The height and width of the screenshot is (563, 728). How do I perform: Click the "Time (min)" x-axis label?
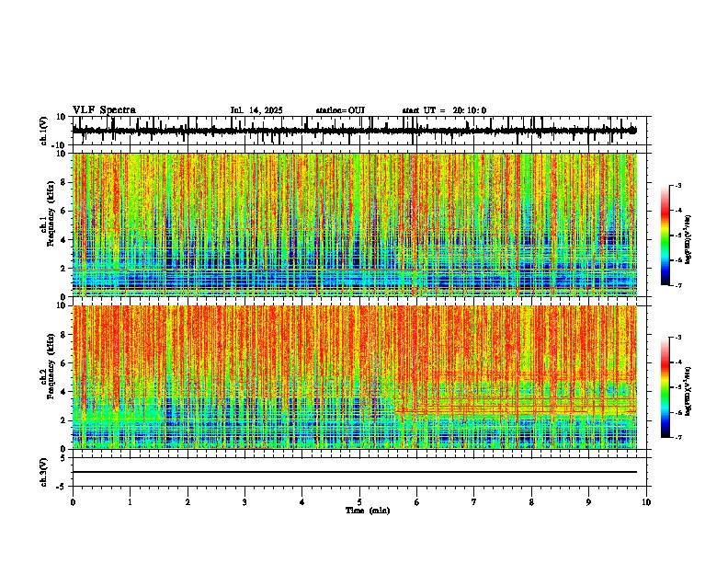click(x=368, y=511)
